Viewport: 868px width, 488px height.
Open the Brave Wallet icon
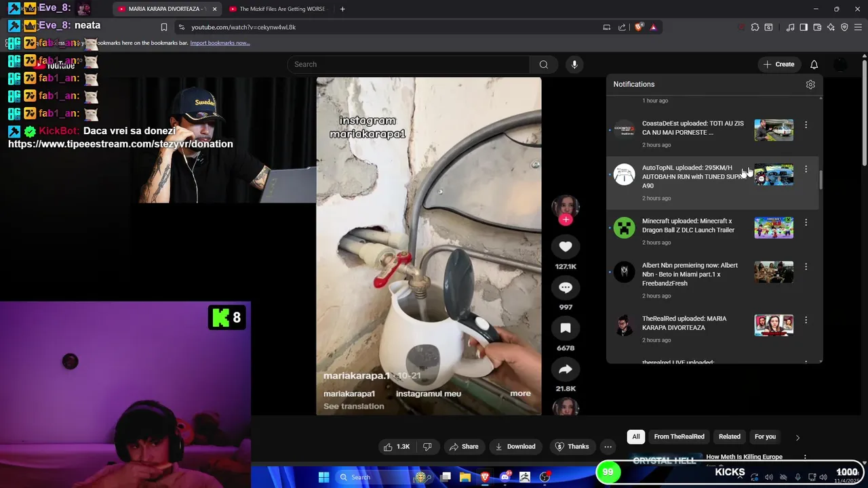pyautogui.click(x=817, y=27)
